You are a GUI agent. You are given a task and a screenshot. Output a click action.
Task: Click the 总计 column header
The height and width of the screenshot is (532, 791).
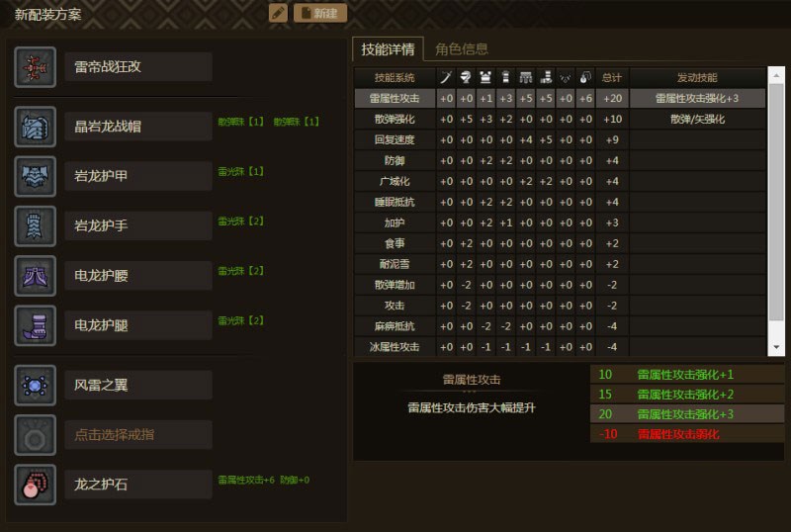pos(612,77)
